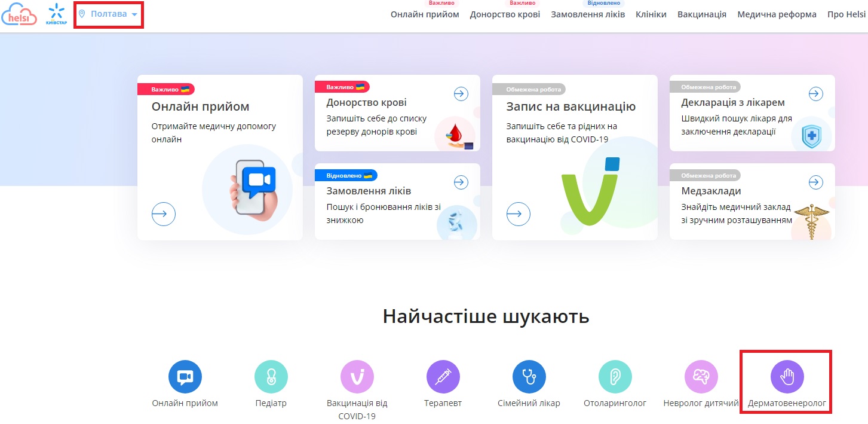Choose the Терапевт syringe icon
Image resolution: width=868 pixels, height=424 pixels.
point(443,377)
